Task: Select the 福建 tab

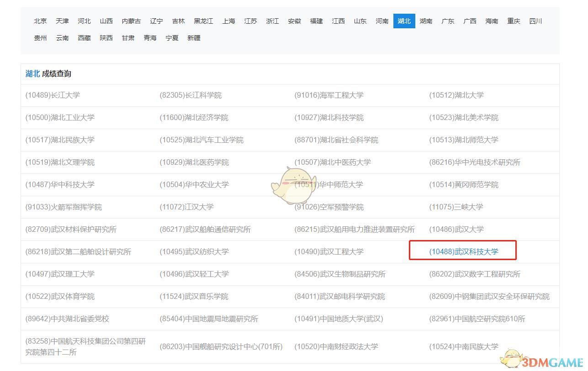Action: point(317,21)
